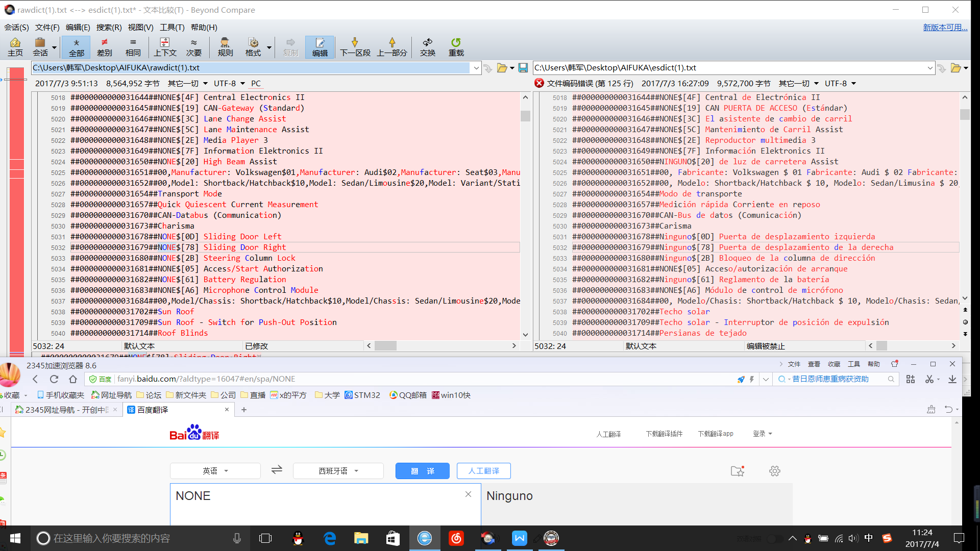Viewport: 980px width, 551px height.
Task: Open the 搜索(R) menu
Action: 109,28
